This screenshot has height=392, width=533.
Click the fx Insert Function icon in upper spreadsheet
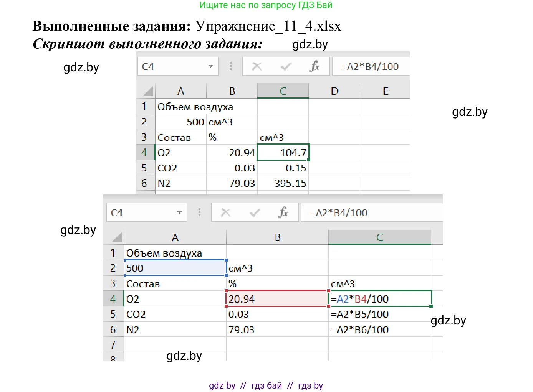[x=315, y=66]
